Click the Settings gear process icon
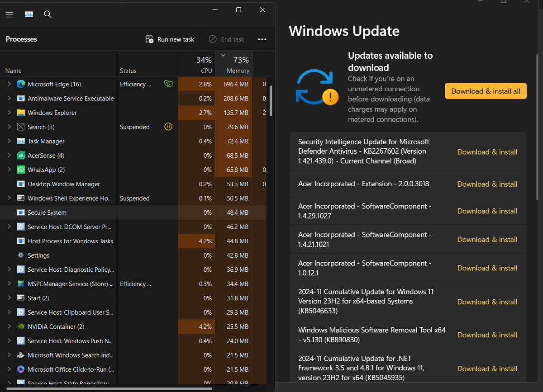543x392 pixels. coord(20,255)
